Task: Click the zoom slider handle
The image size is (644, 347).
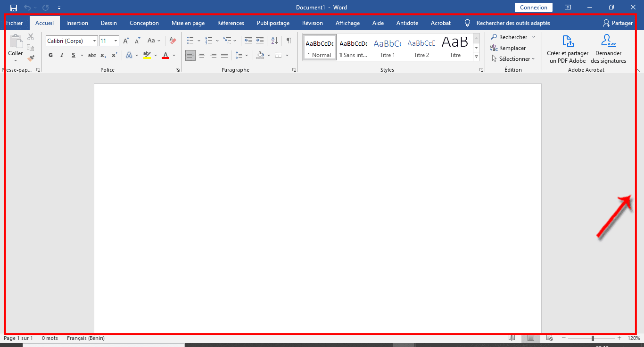Action: pyautogui.click(x=593, y=338)
